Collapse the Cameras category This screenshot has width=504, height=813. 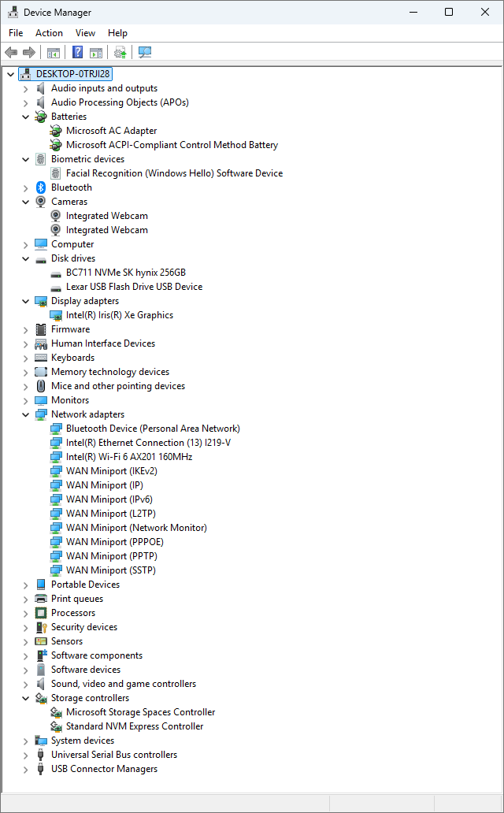pos(25,202)
